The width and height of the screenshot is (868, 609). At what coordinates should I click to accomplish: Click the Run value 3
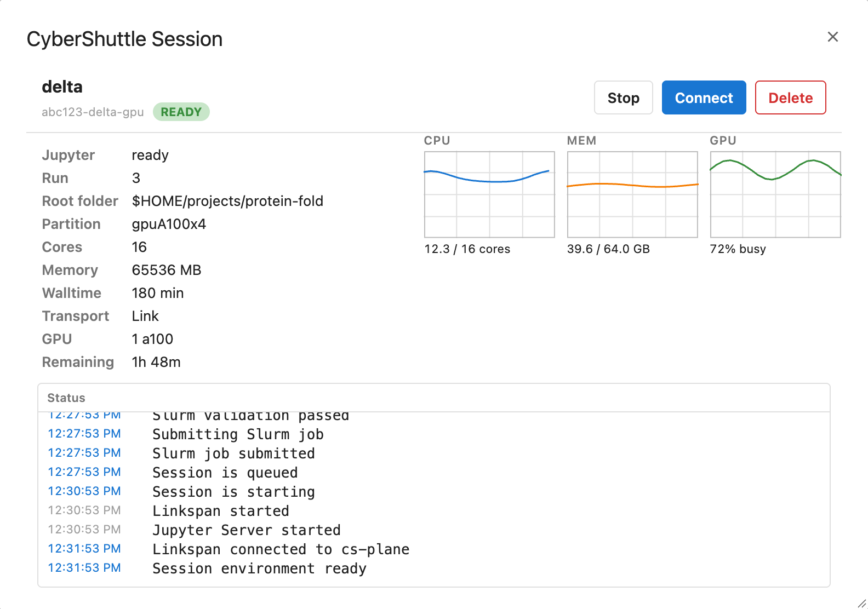136,178
